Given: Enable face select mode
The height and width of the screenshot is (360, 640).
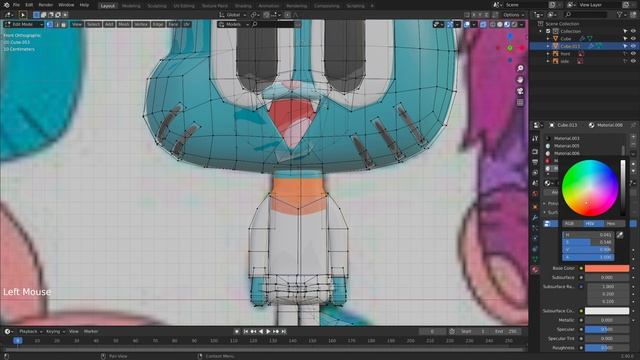Looking at the screenshot, I should point(63,24).
